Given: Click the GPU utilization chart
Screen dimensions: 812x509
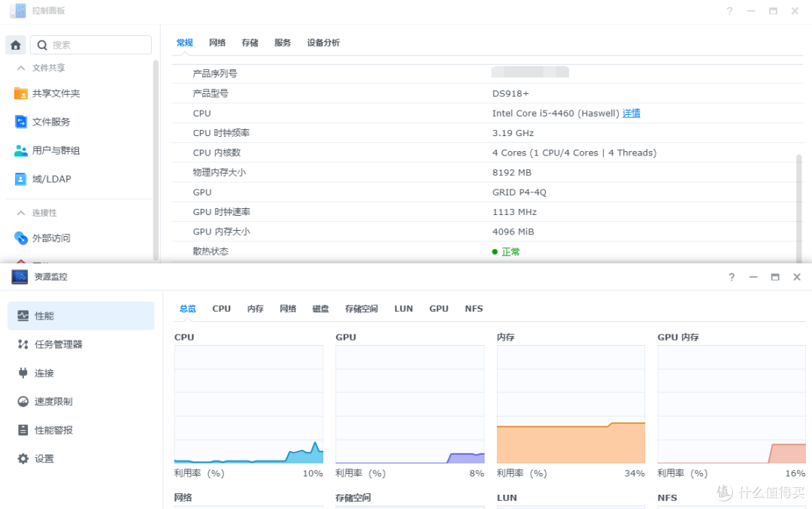Looking at the screenshot, I should 410,404.
